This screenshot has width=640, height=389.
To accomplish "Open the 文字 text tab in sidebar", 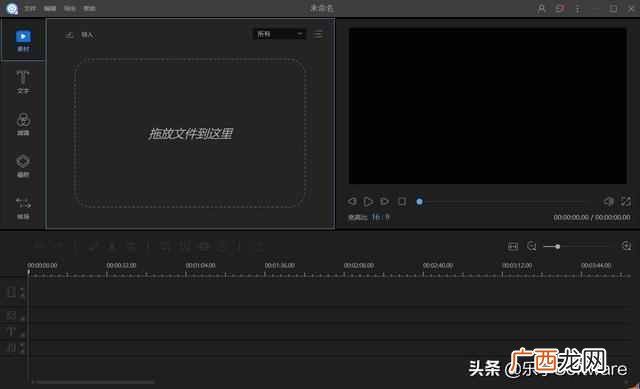I will tap(23, 82).
